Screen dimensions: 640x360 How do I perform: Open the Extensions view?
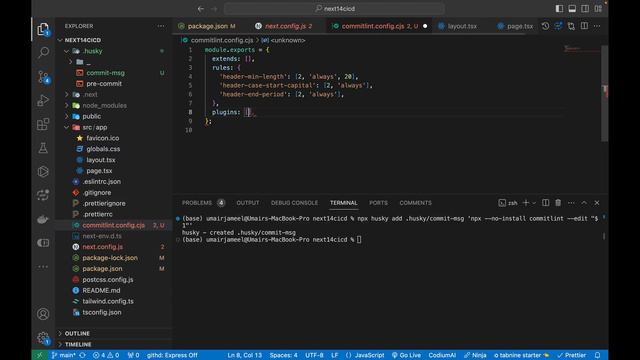pyautogui.click(x=43, y=124)
